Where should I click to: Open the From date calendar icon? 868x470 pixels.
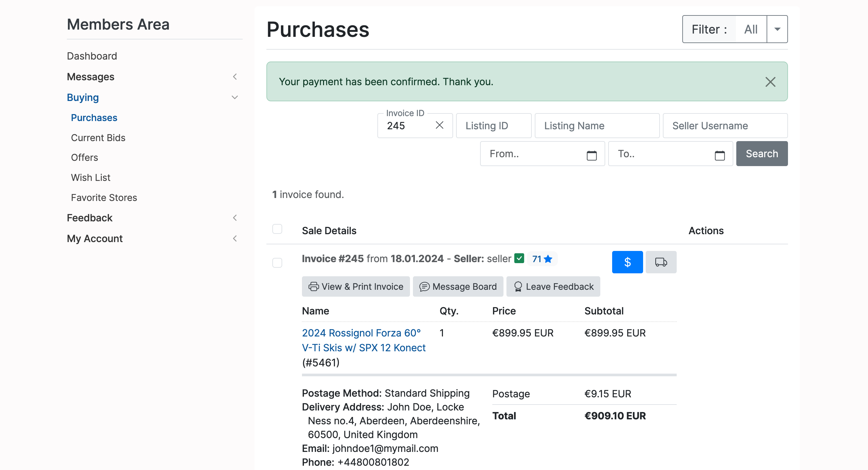[x=591, y=155]
